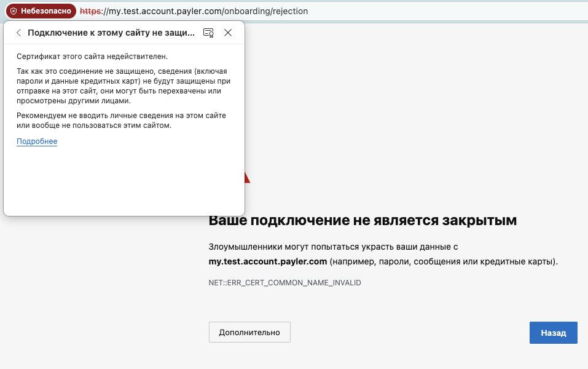Click heading "Ваше подключение не является закрытым"
The image size is (588, 369).
click(x=363, y=220)
